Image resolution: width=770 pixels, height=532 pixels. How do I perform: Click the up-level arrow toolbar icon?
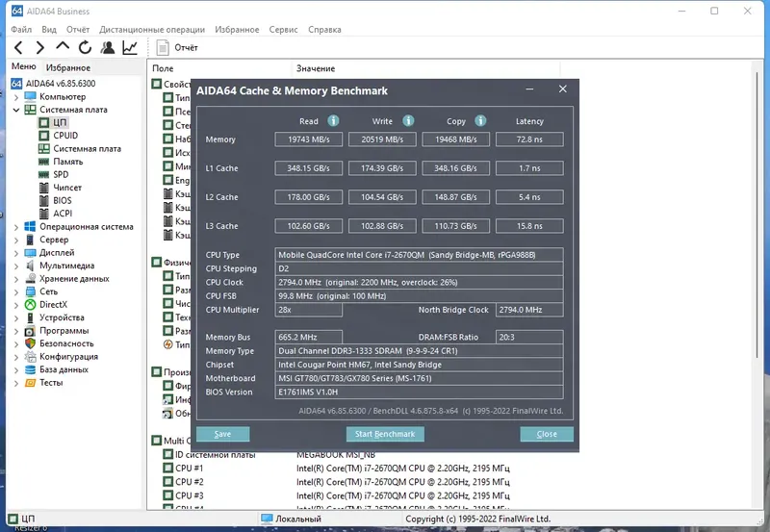pos(63,46)
